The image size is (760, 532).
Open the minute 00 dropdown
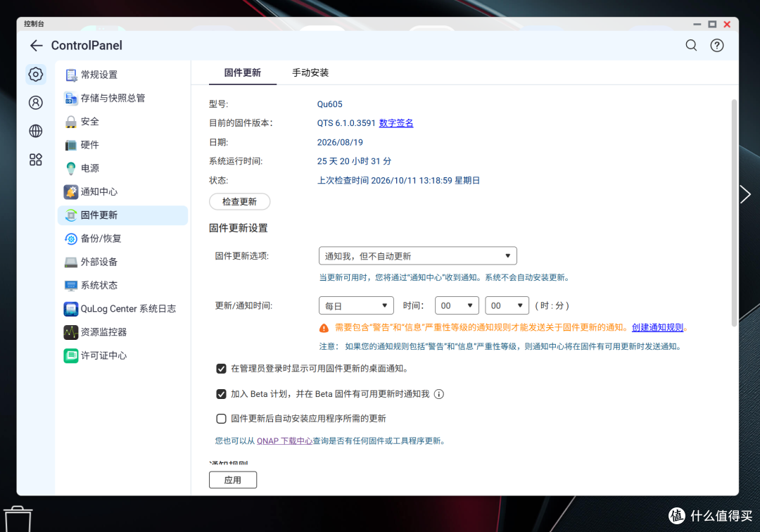click(507, 305)
